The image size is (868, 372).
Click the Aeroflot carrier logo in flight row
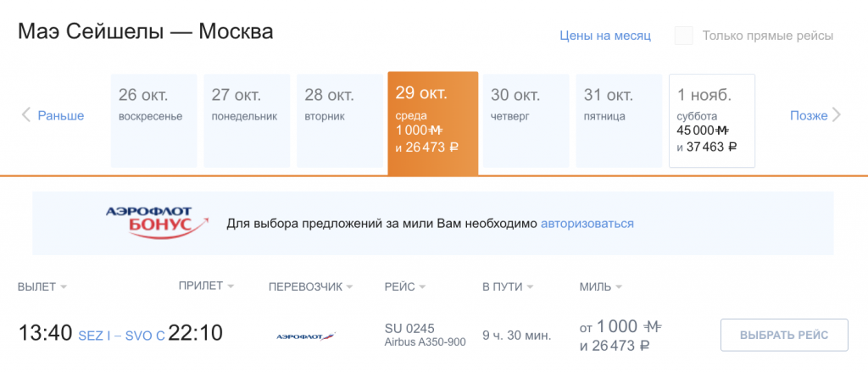click(x=306, y=336)
